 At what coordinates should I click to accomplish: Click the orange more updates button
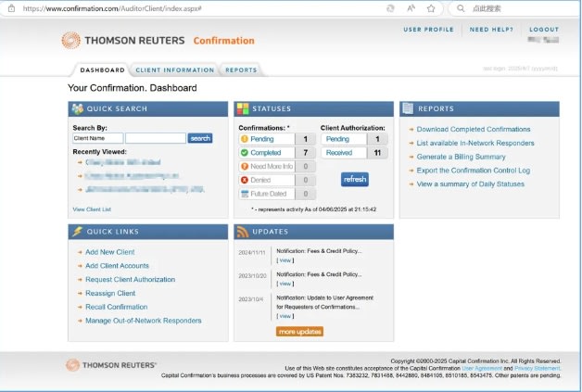pos(300,332)
